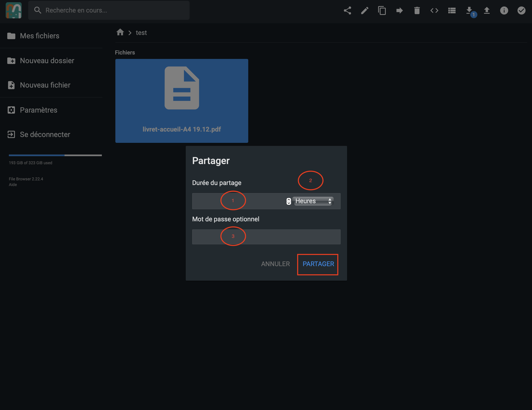Click the PARTAGER button
The width and height of the screenshot is (532, 410).
pos(318,264)
